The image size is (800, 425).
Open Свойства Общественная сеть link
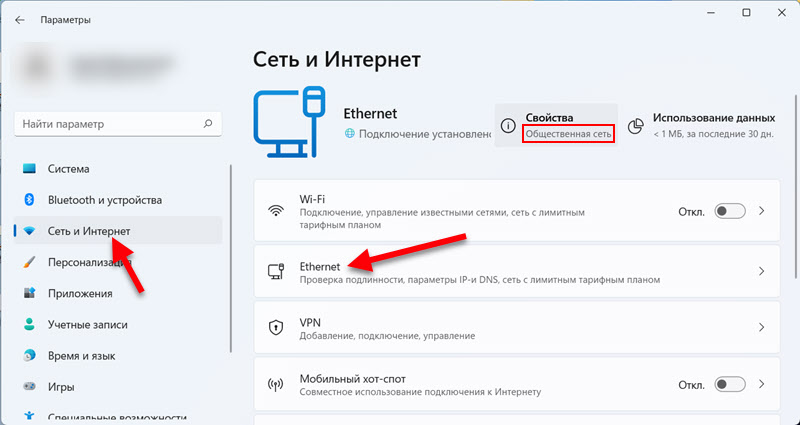pos(567,134)
